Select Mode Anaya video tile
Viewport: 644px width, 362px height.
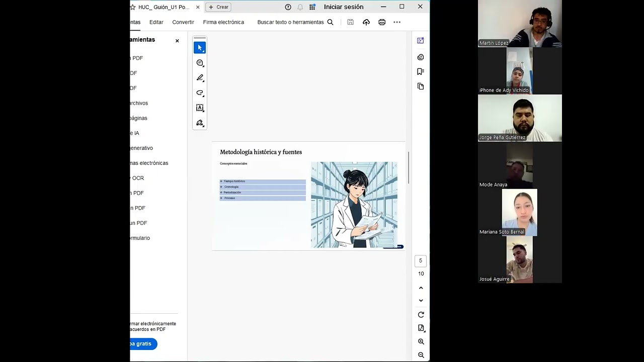coord(520,165)
